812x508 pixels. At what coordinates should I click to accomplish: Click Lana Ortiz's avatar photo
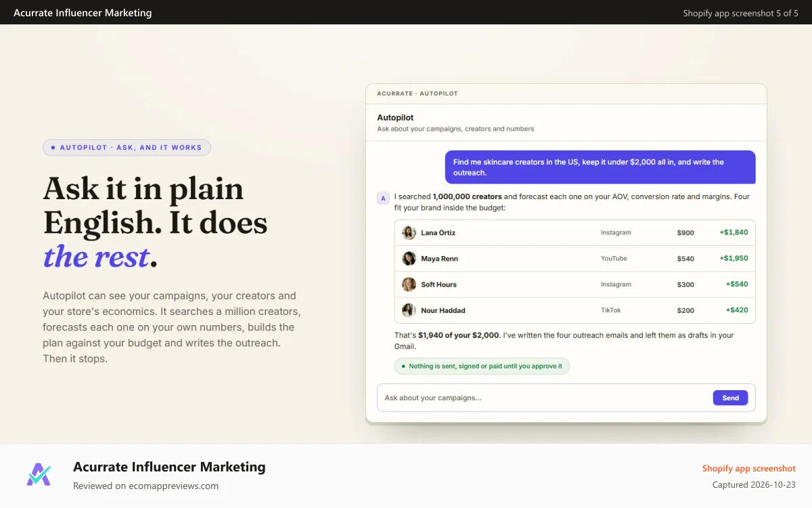[409, 232]
